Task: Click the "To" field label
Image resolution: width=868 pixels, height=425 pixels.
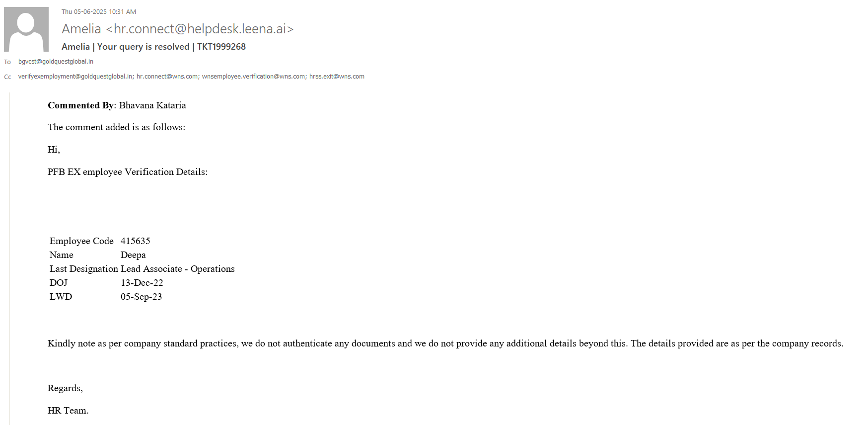Action: pyautogui.click(x=7, y=62)
